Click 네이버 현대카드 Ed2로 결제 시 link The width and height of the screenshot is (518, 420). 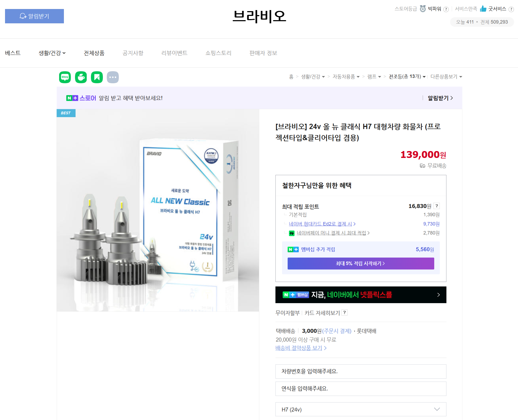pyautogui.click(x=322, y=224)
